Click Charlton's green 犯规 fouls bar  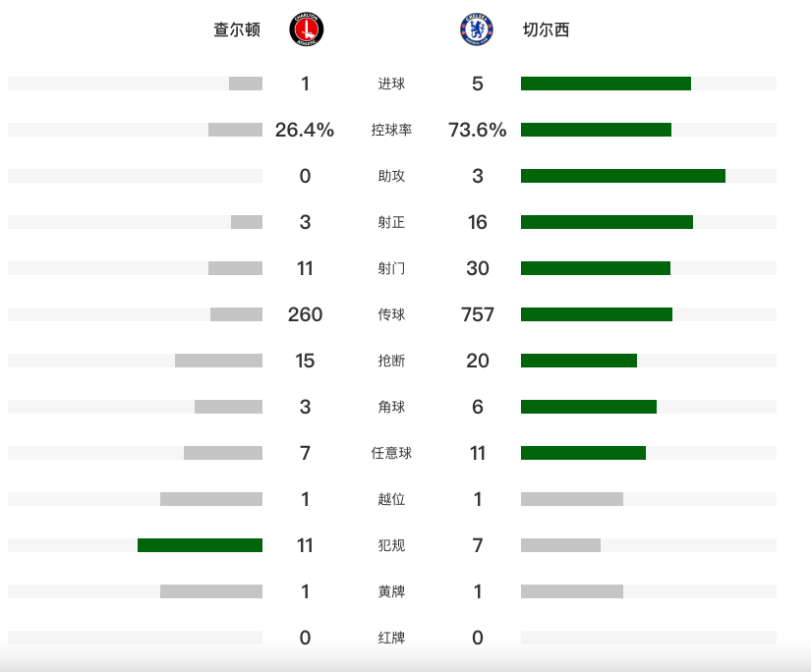[x=200, y=545]
